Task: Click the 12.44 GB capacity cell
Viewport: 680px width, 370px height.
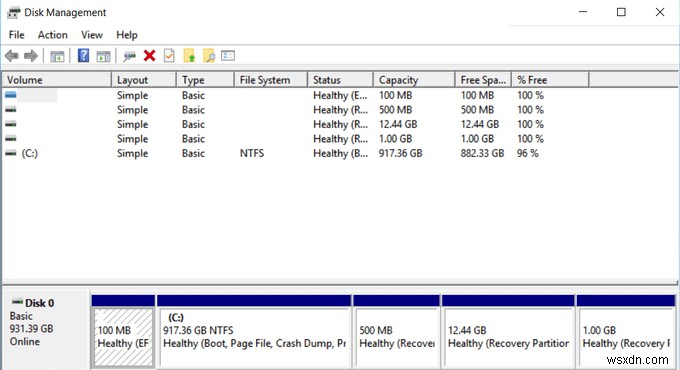Action: coord(398,124)
